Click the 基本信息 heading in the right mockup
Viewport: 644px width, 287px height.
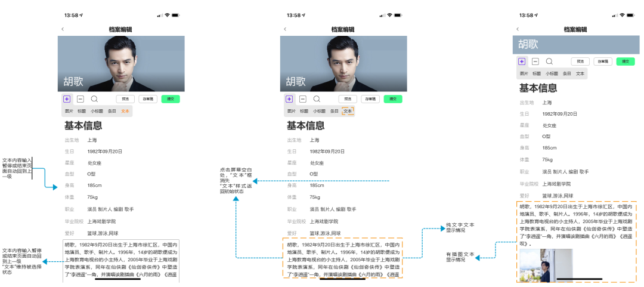click(x=538, y=88)
